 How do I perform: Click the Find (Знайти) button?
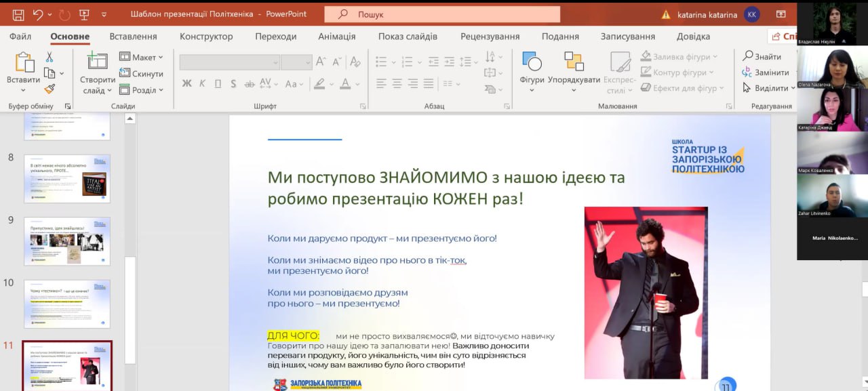tap(762, 56)
